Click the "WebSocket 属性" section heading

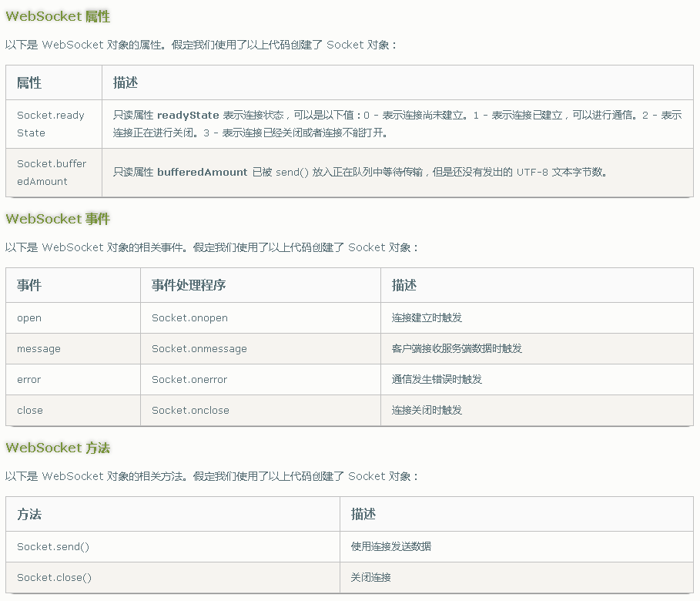pyautogui.click(x=58, y=16)
